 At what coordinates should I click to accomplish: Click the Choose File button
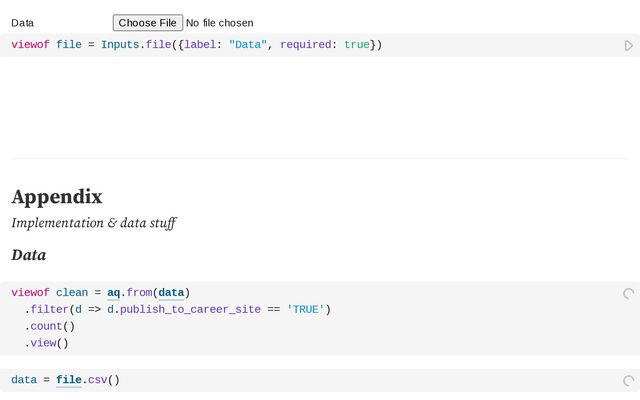pyautogui.click(x=147, y=22)
